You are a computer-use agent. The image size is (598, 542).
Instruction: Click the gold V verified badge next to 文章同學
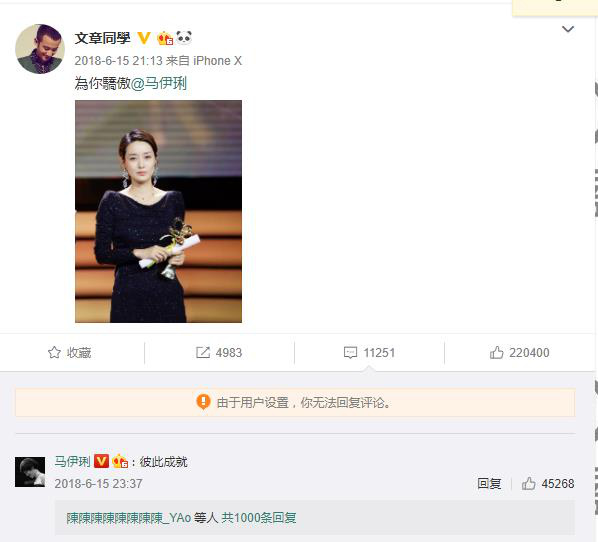[x=144, y=38]
